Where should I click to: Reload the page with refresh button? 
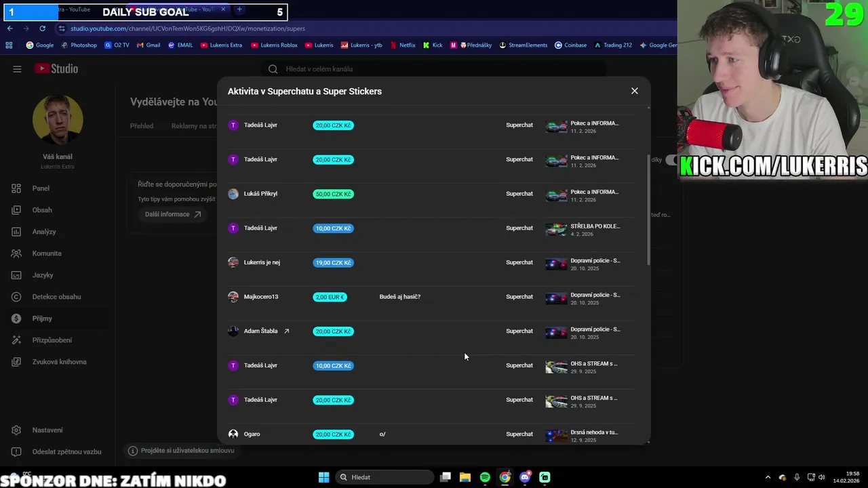42,28
